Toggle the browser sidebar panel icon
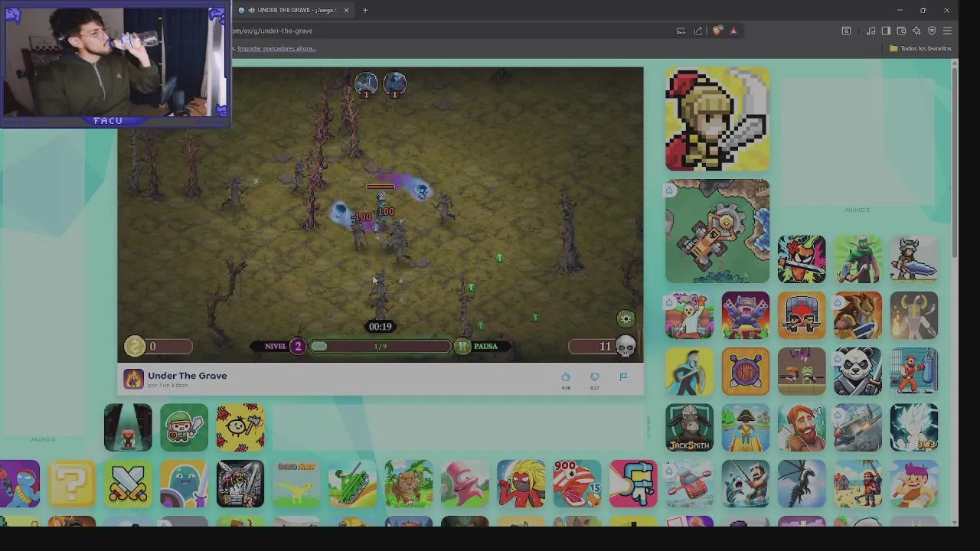Image resolution: width=980 pixels, height=551 pixels. (x=886, y=31)
